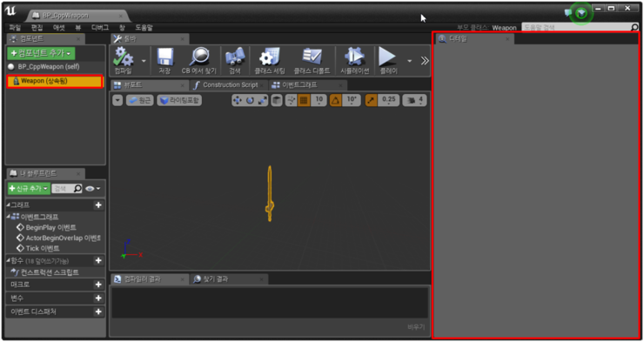Collapse the 그래프 (Graphs) section

coord(9,205)
